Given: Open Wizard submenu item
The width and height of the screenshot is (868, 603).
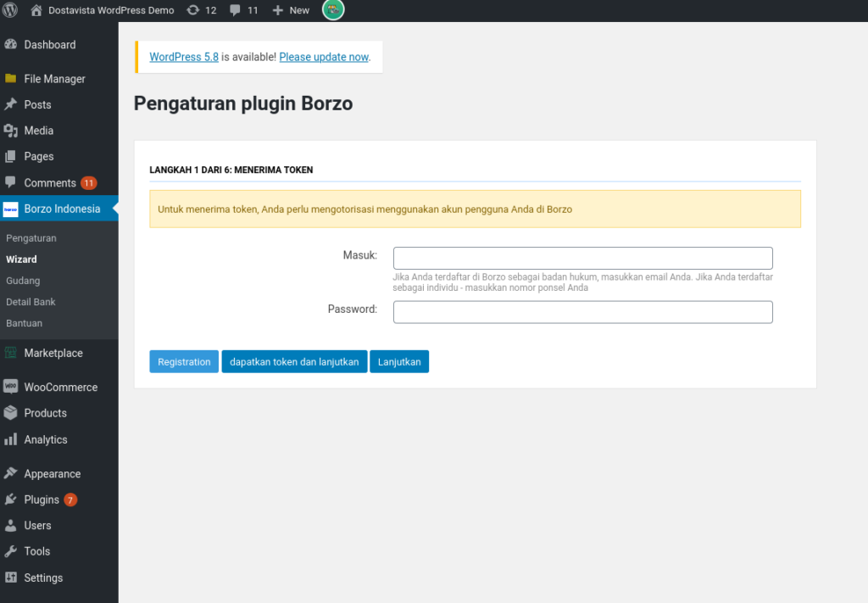Looking at the screenshot, I should (x=21, y=260).
